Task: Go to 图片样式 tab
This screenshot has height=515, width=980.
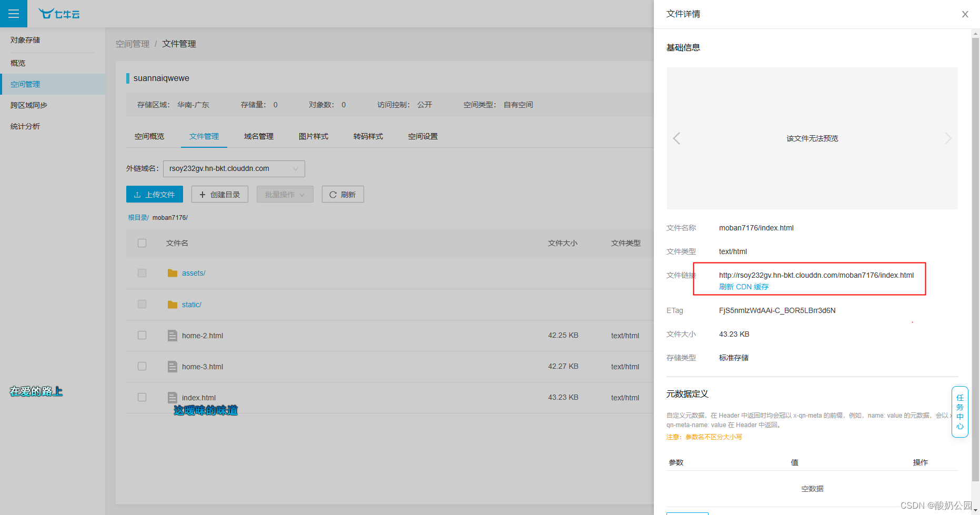Action: tap(314, 136)
